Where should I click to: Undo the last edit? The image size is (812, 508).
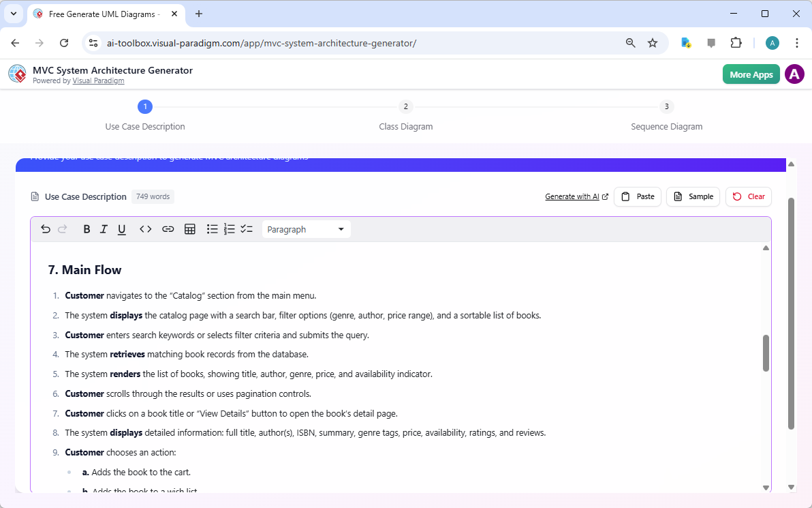(45, 229)
